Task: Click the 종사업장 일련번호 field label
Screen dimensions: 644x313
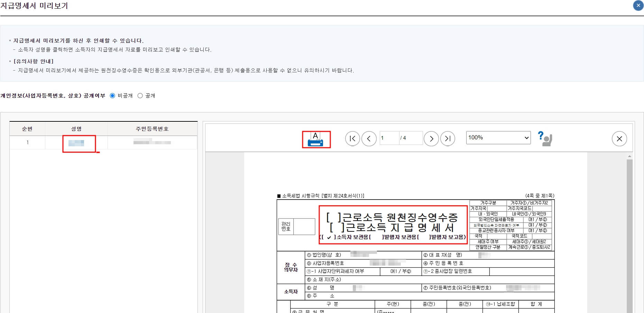Action: point(448,271)
